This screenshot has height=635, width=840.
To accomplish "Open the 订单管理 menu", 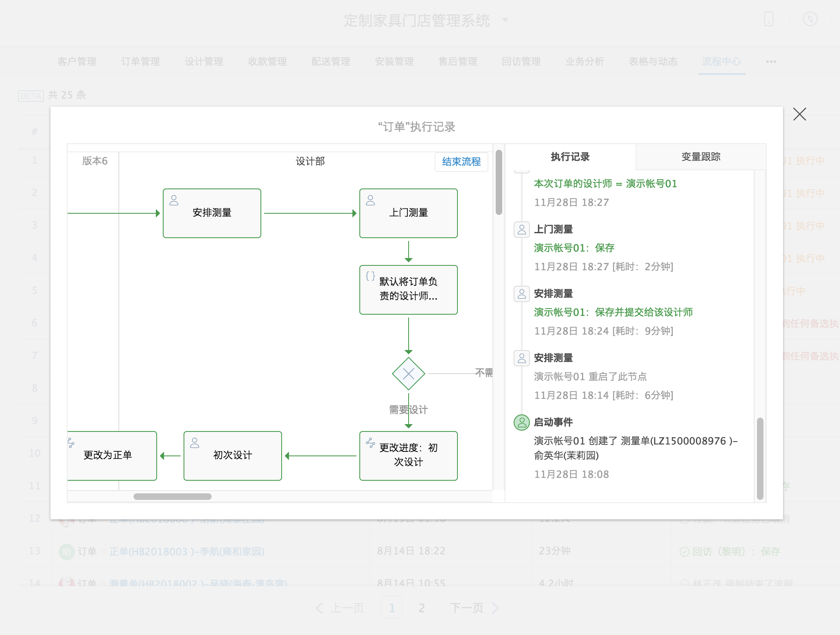I will click(x=140, y=61).
